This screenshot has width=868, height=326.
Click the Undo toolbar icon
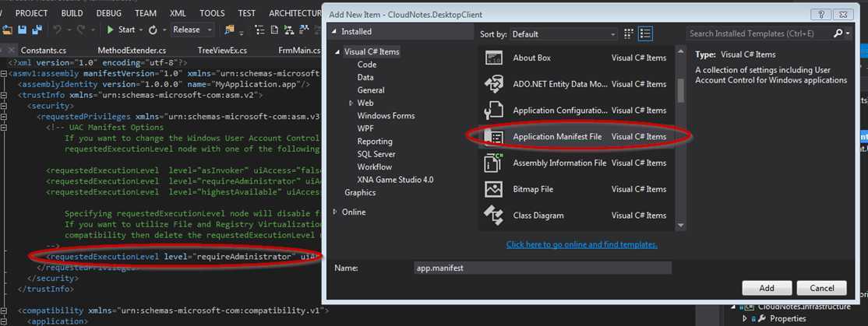pos(58,30)
